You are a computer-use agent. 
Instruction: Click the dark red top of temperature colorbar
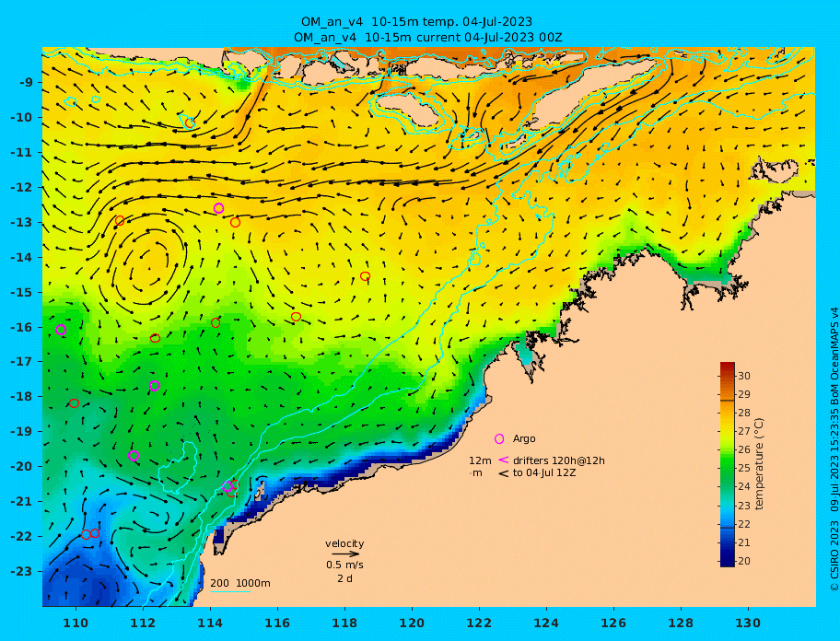pos(728,367)
